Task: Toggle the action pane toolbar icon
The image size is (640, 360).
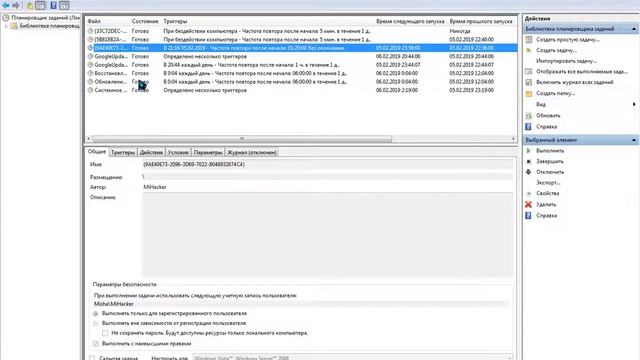Action: pyautogui.click(x=64, y=5)
